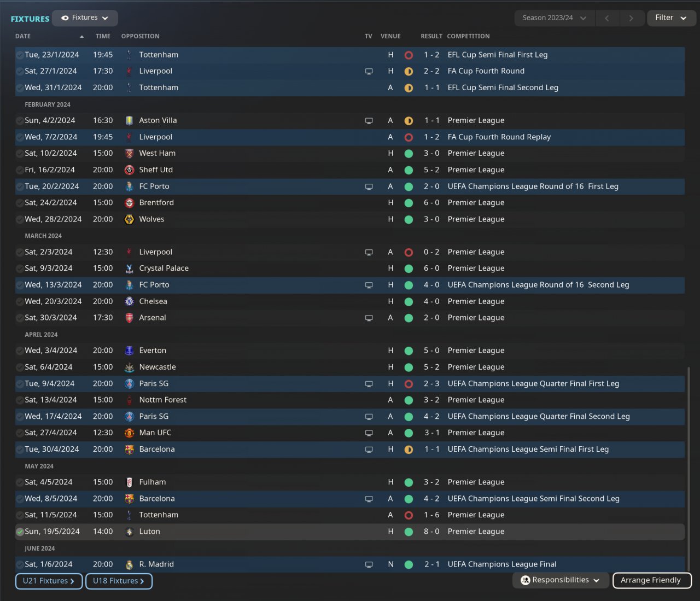Click TV icon on the R. Madrid final

369,564
